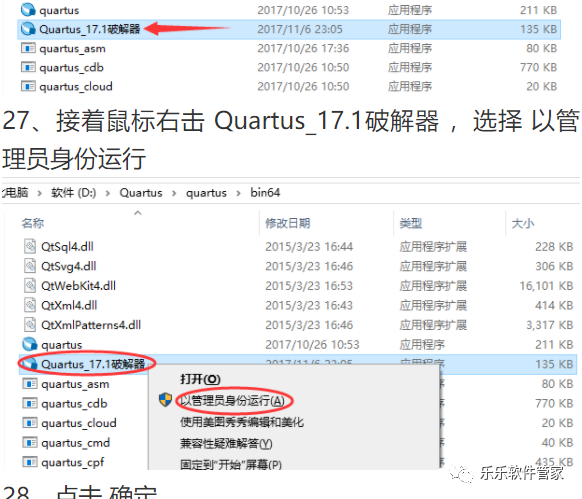
Task: Click the 414 KB size cell
Action: [554, 305]
